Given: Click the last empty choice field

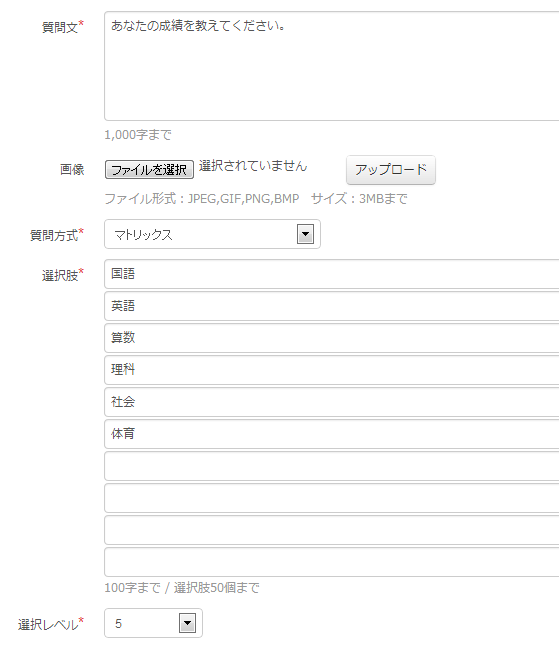Looking at the screenshot, I should (332, 562).
